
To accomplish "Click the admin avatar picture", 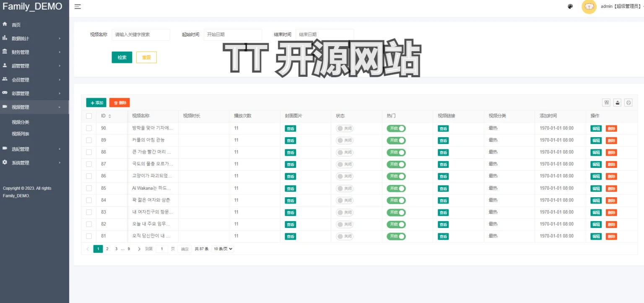I will [589, 7].
